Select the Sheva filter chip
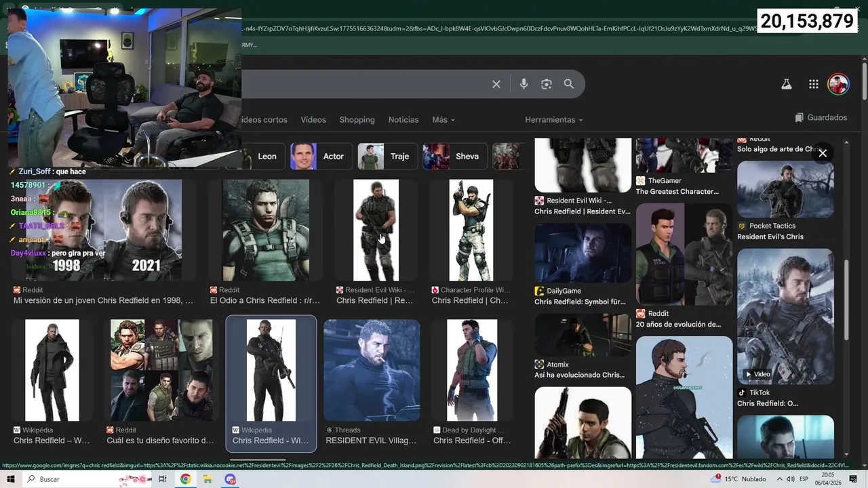This screenshot has height=488, width=868. coord(454,157)
